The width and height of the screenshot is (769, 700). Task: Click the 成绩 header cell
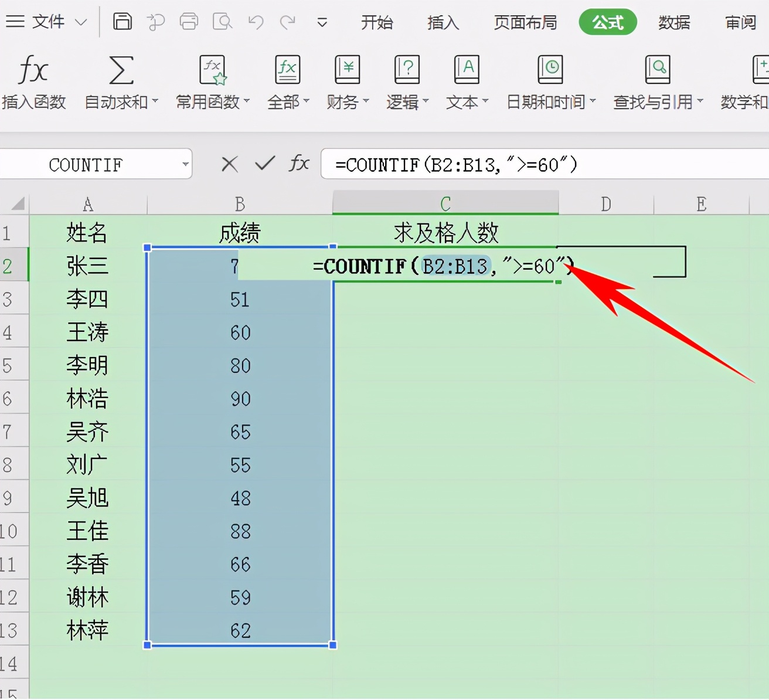pyautogui.click(x=240, y=233)
